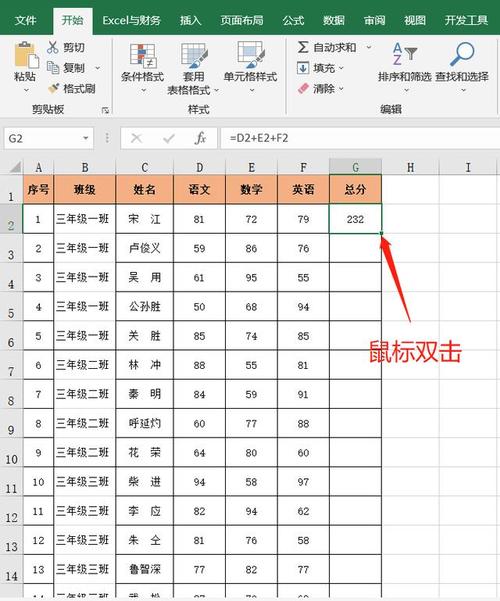
Task: Expand Conditional Formatting dropdown arrow
Action: point(143,90)
